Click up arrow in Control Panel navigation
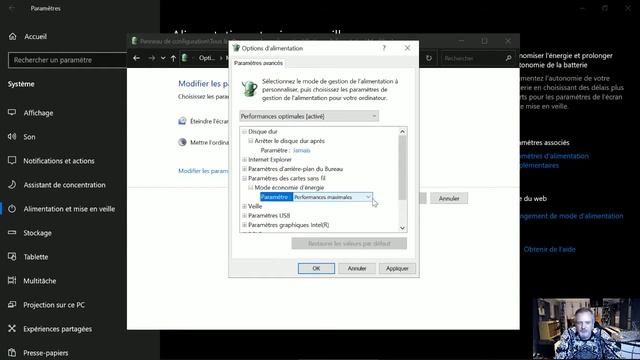Screen dimensions: 640x360 point(173,58)
